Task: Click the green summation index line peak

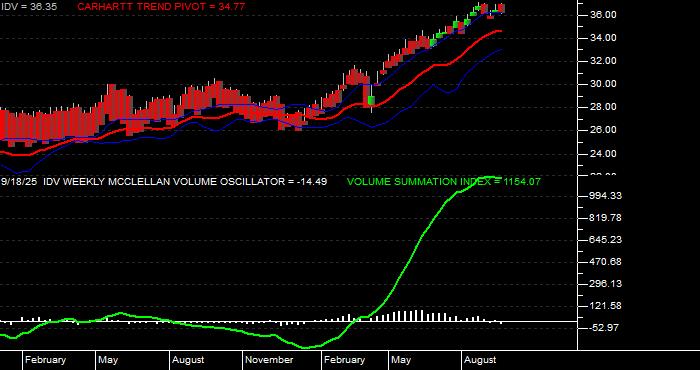Action: tap(491, 177)
